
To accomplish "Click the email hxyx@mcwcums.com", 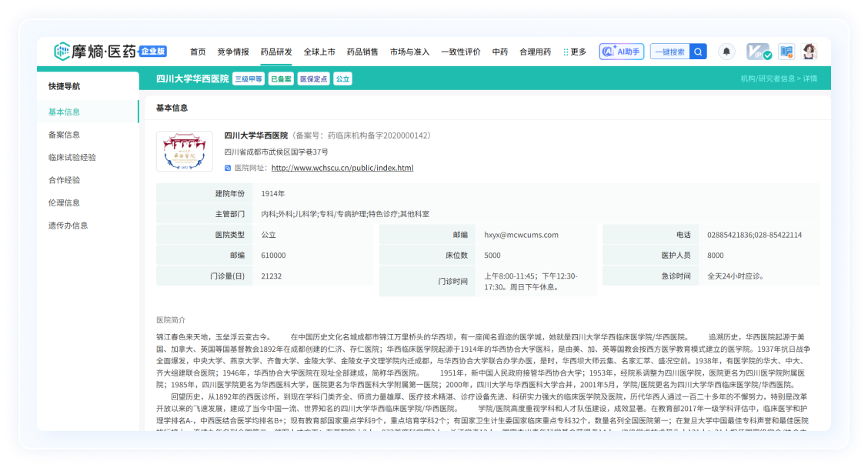I will point(521,235).
